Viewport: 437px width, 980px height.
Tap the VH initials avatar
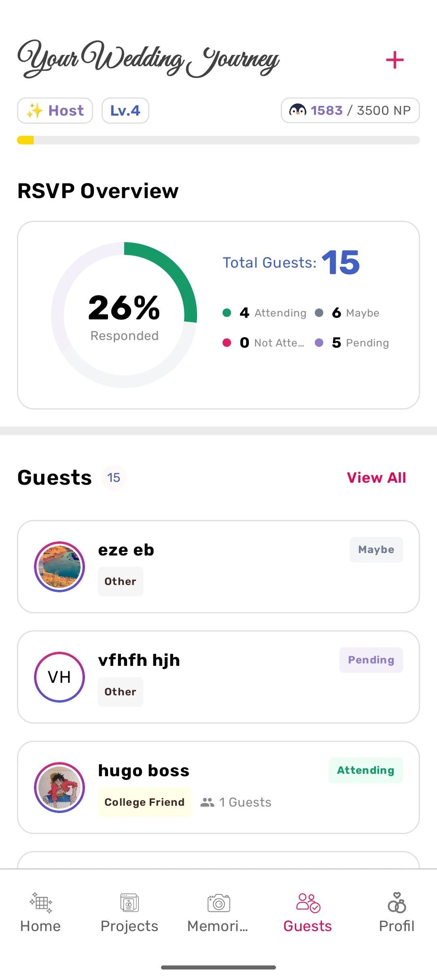[59, 677]
